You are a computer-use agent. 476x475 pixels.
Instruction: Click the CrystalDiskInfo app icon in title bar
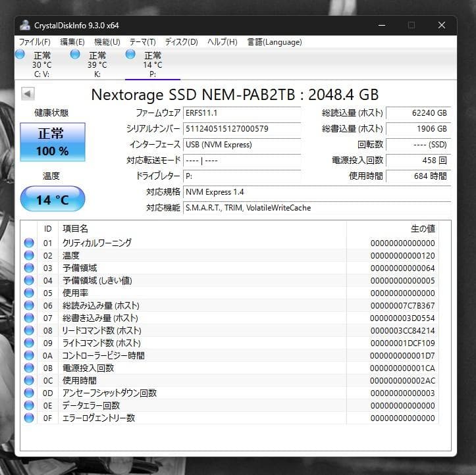click(x=25, y=26)
